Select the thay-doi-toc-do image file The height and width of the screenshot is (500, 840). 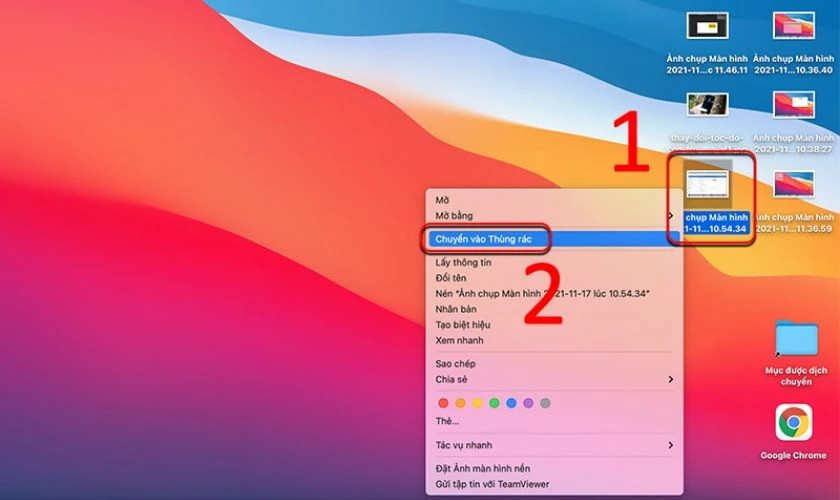pos(709,105)
